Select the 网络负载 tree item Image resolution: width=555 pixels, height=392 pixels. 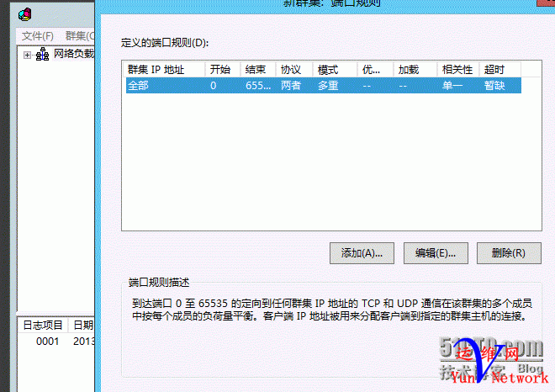click(74, 54)
